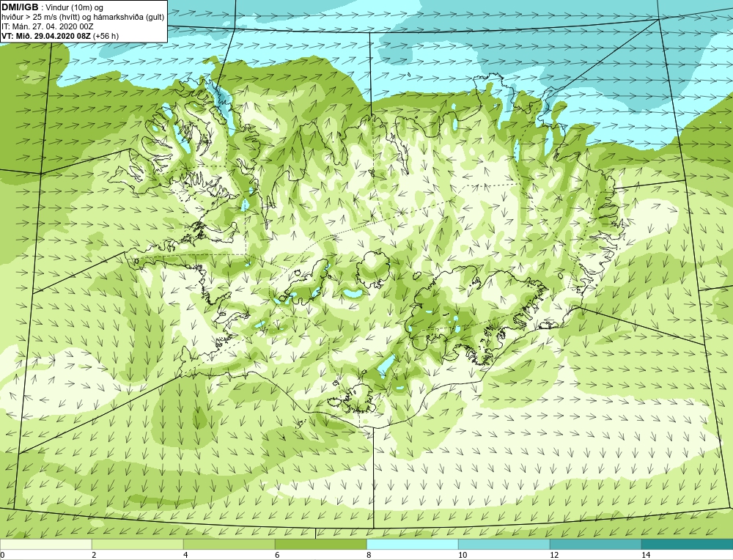
Task: Click the legend label 12
Action: (x=554, y=555)
